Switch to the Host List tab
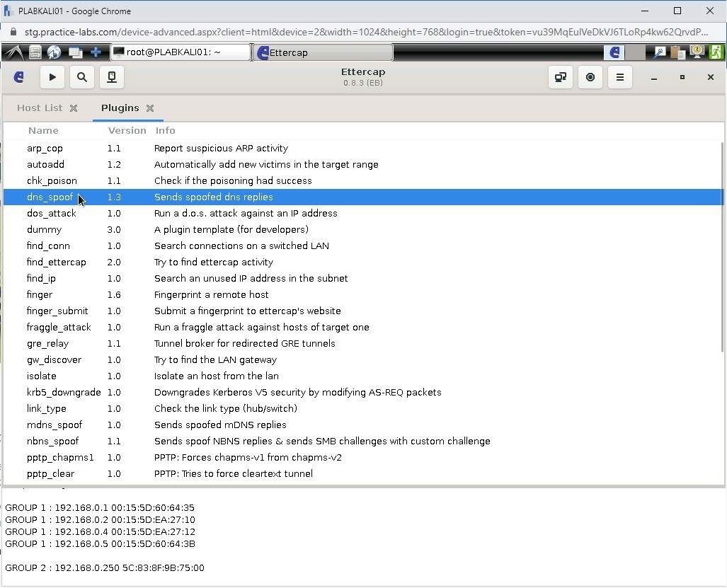 click(40, 108)
